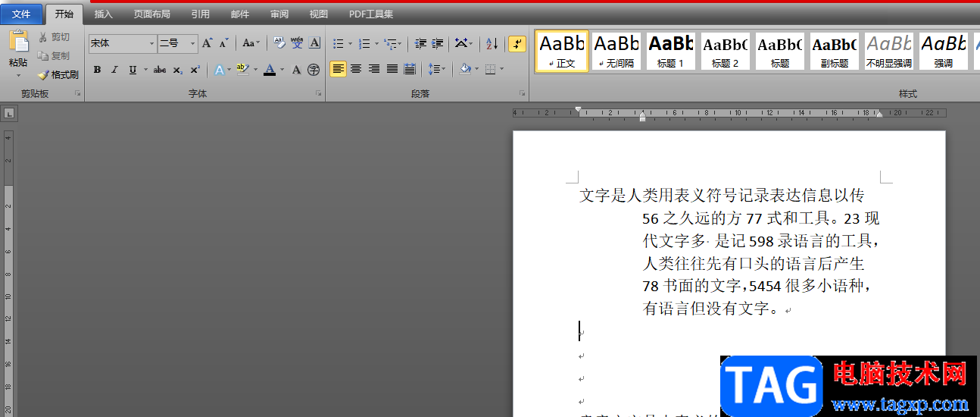Apply Character Border icon

315,43
